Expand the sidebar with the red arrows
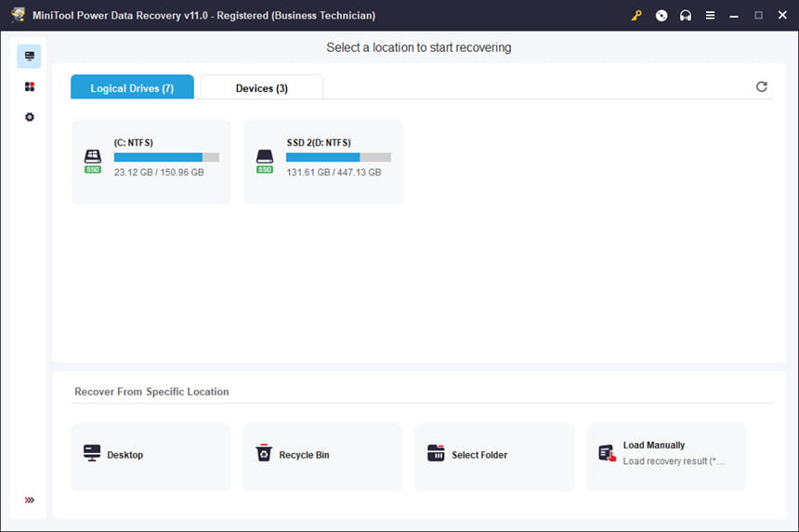This screenshot has height=532, width=799. [30, 500]
